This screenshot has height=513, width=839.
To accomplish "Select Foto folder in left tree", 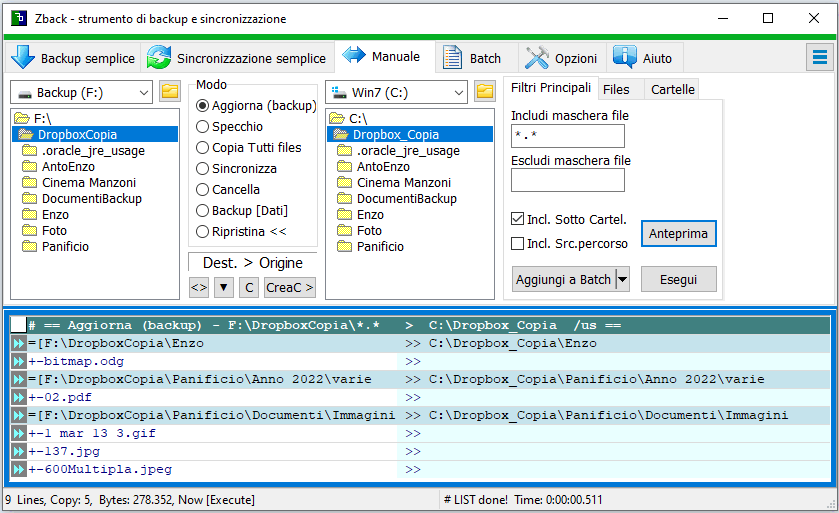I will [54, 231].
